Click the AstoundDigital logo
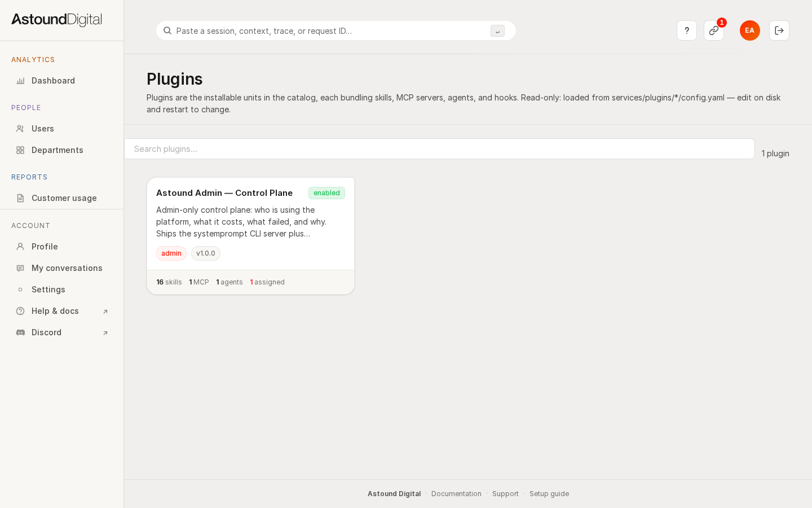Screen dimensions: 812x508 (x=56, y=20)
